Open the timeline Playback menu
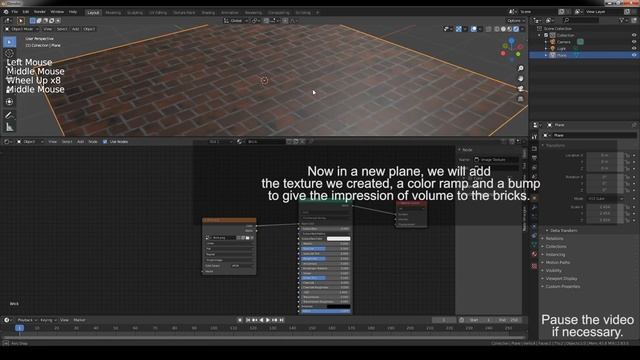The width and height of the screenshot is (640, 360). click(27, 320)
